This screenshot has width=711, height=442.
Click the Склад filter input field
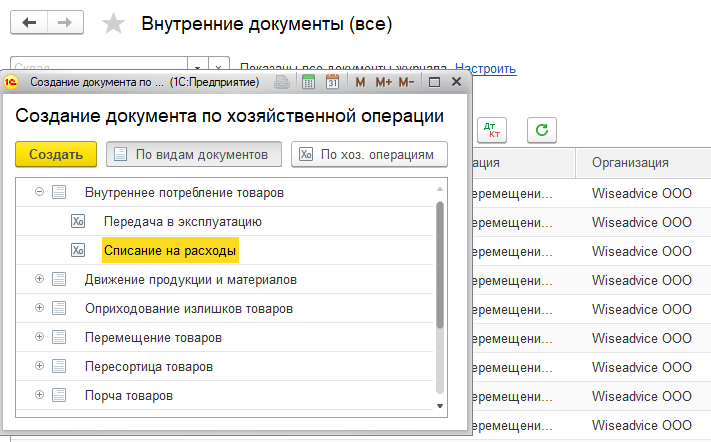pos(99,65)
